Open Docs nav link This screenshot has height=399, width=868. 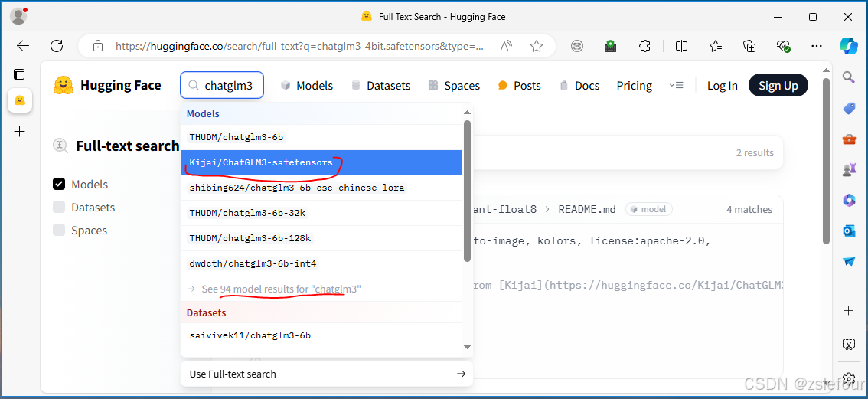click(579, 85)
